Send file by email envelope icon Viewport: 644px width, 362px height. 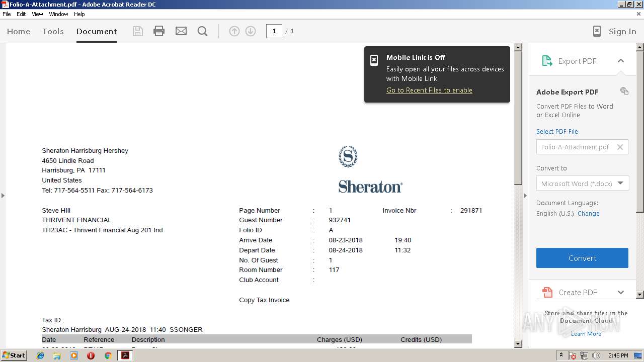(x=181, y=31)
